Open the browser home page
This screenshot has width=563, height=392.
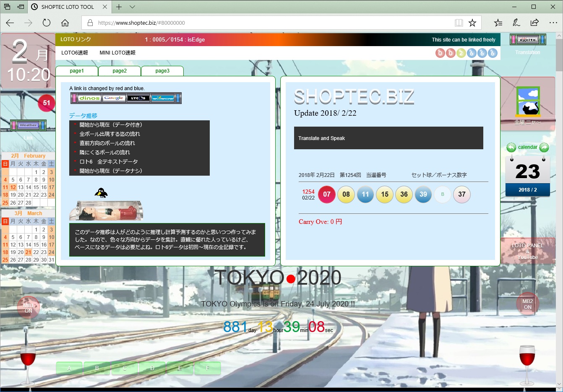click(x=65, y=23)
